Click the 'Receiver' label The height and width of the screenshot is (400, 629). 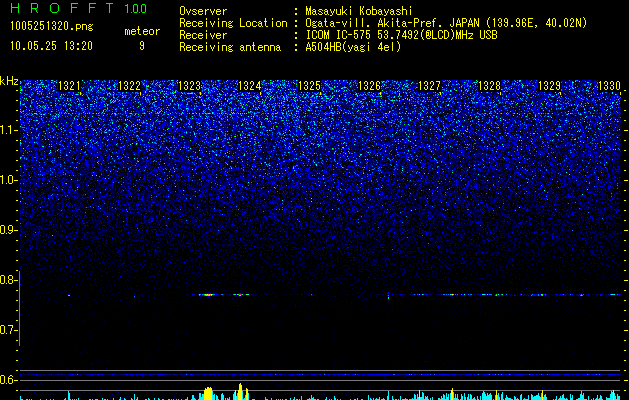click(x=203, y=35)
